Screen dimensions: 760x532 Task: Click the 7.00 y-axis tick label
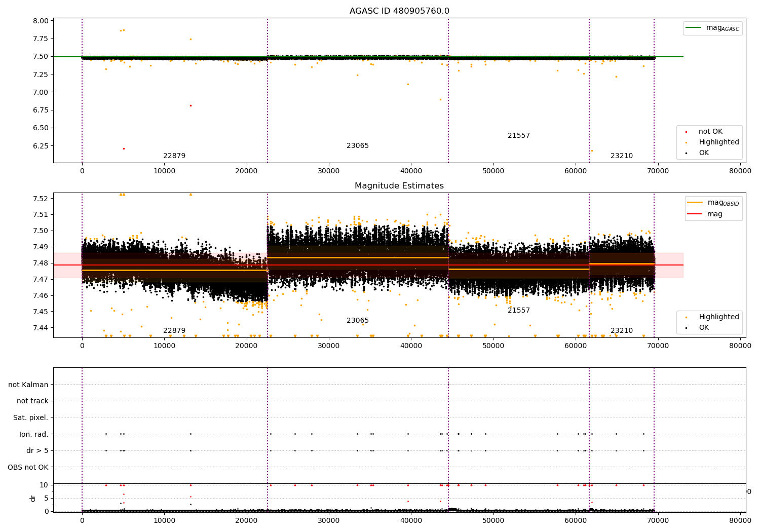(x=41, y=93)
